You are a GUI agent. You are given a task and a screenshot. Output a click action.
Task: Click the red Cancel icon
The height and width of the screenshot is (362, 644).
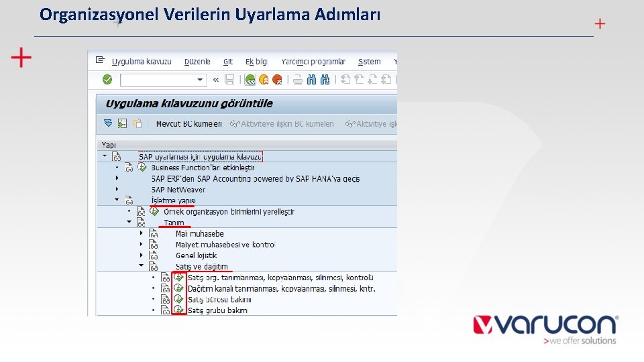pyautogui.click(x=277, y=80)
